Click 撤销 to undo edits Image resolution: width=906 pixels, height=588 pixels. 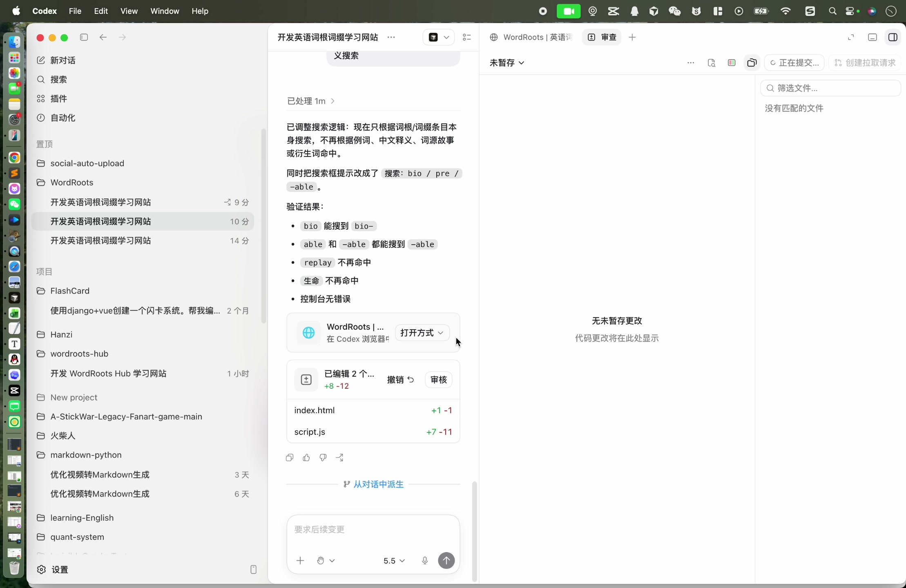pyautogui.click(x=400, y=380)
